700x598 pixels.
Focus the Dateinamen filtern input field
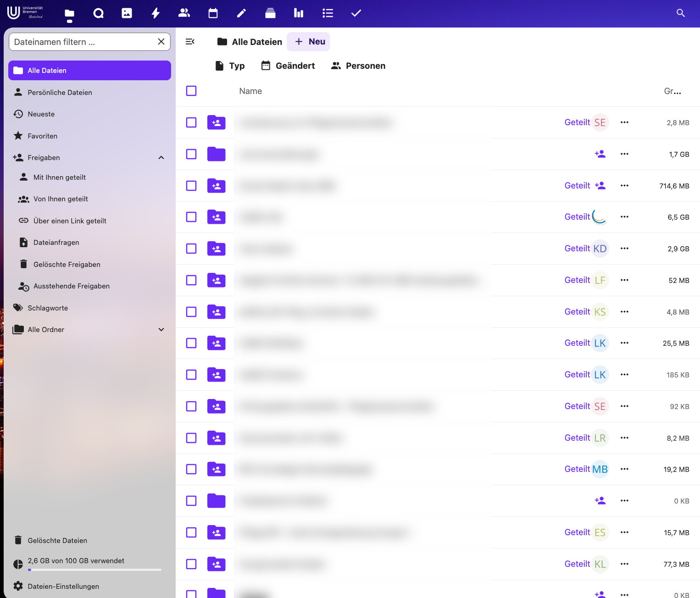(83, 42)
